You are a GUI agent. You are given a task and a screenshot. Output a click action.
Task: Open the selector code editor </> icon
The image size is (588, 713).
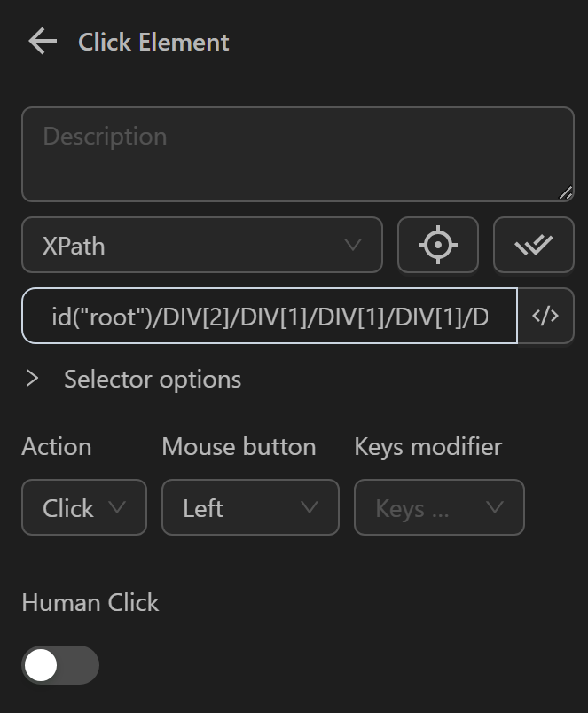pos(546,316)
